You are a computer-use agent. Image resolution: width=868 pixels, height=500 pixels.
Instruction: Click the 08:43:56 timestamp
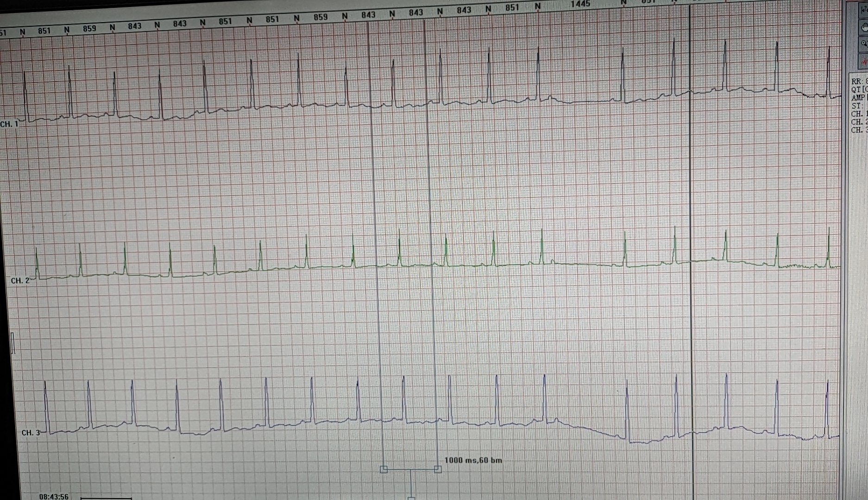(x=54, y=496)
